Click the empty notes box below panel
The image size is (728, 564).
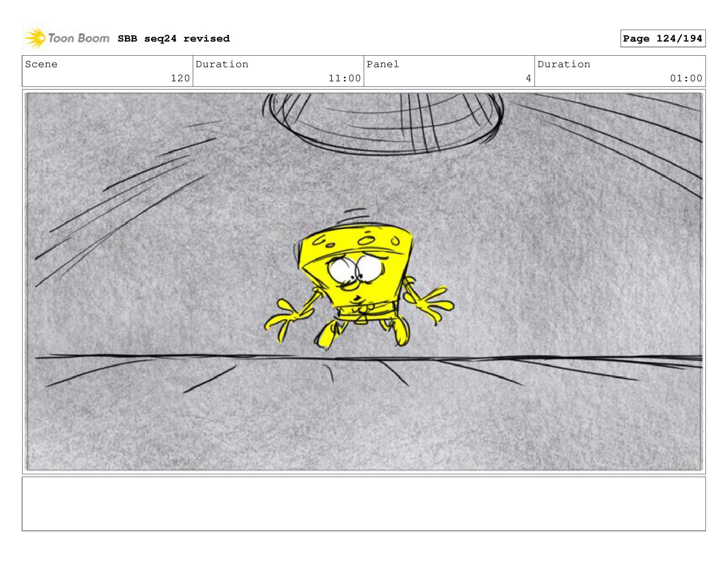pos(364,503)
